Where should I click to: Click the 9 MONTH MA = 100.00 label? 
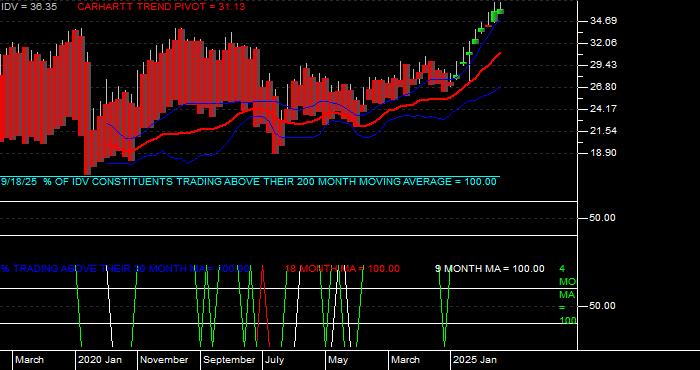click(490, 269)
